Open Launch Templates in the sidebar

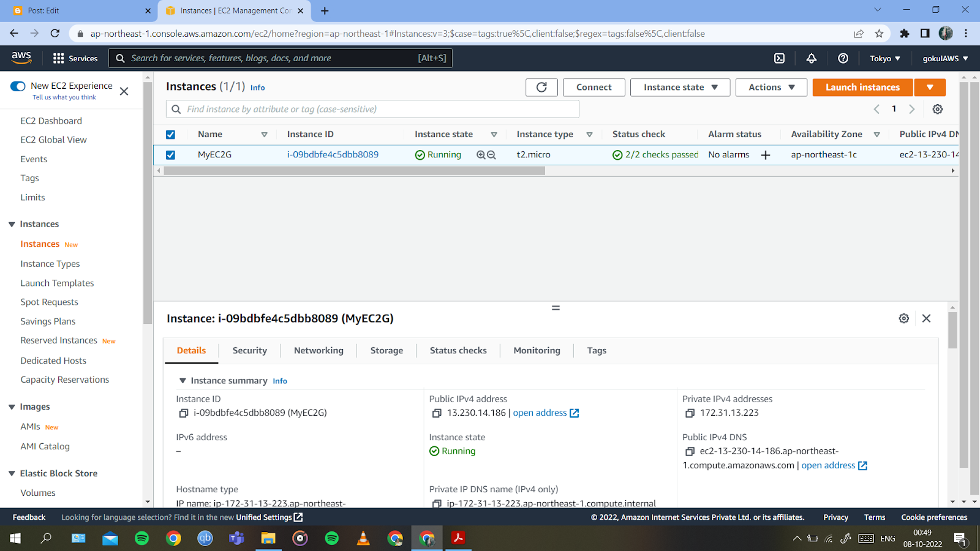tap(57, 283)
